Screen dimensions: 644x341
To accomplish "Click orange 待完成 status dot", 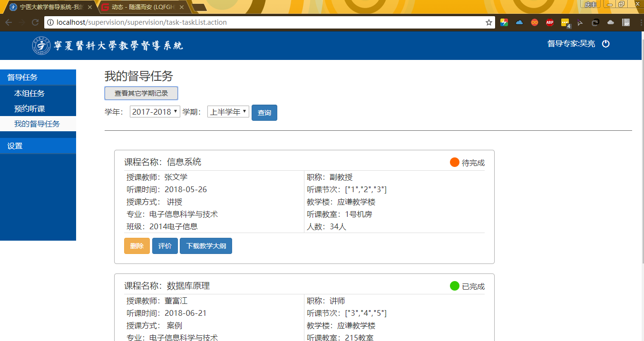I will coord(455,162).
